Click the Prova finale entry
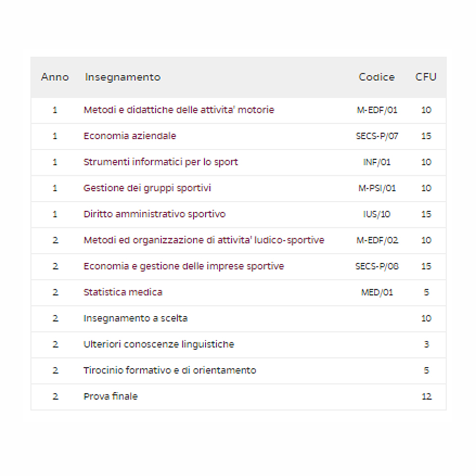This screenshot has height=476, width=476. pyautogui.click(x=111, y=397)
